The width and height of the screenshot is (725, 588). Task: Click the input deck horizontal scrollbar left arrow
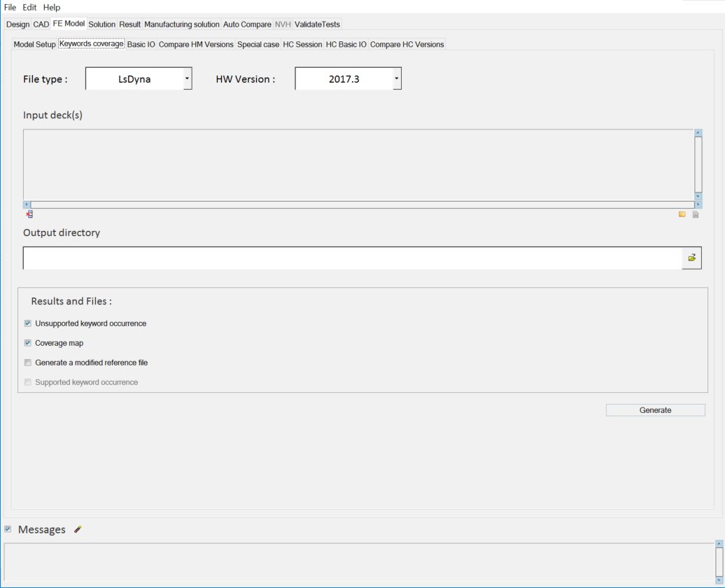pos(27,204)
